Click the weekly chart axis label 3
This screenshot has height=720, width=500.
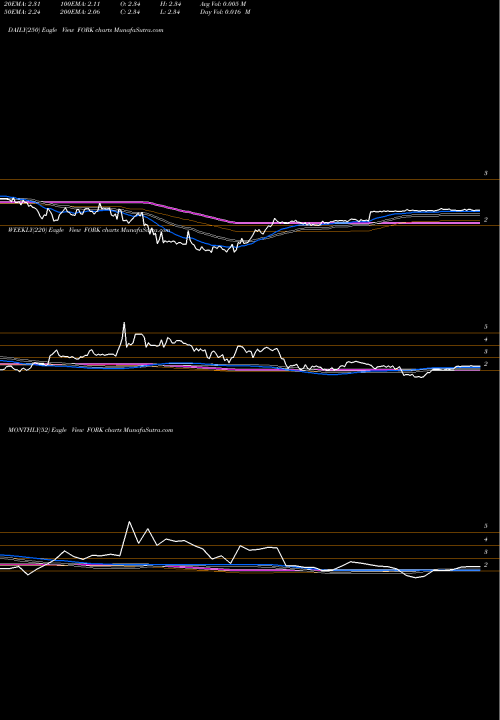486,352
